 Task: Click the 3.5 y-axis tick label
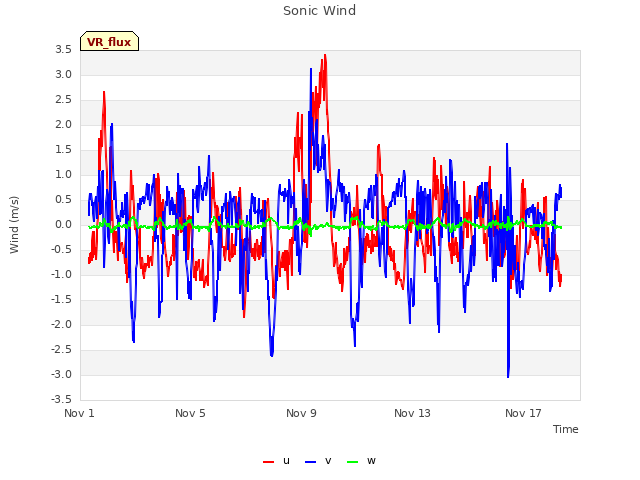pyautogui.click(x=64, y=50)
